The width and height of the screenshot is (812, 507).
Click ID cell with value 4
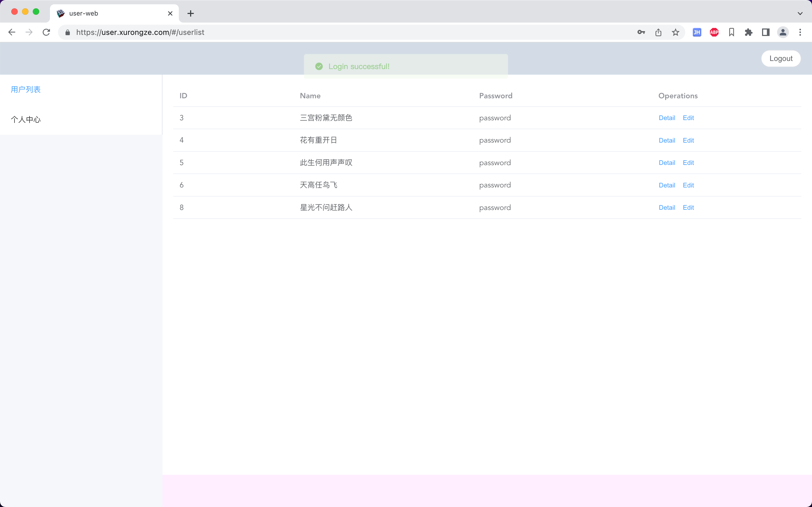[x=181, y=140]
